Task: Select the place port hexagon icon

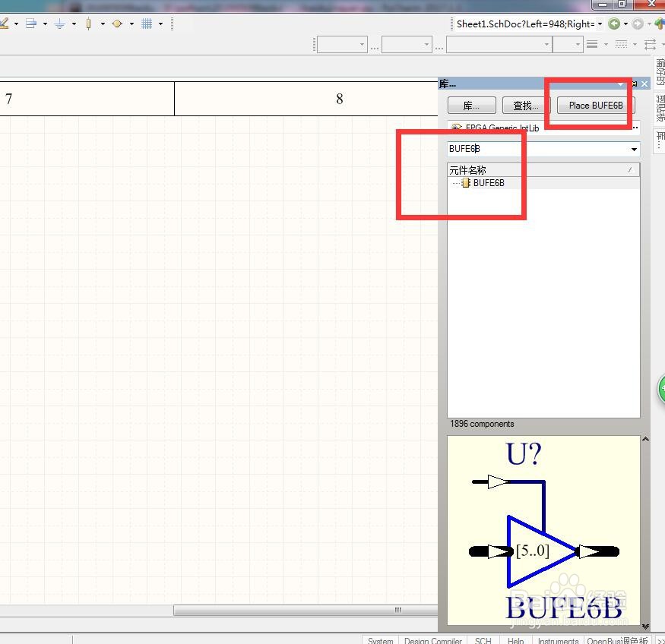Action: (x=117, y=24)
